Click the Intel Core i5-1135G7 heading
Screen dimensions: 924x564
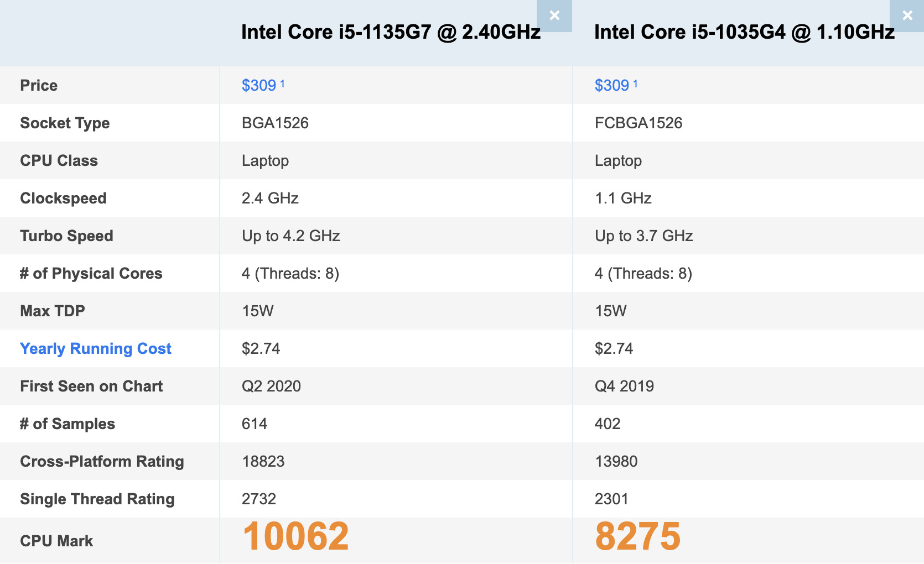(x=391, y=32)
